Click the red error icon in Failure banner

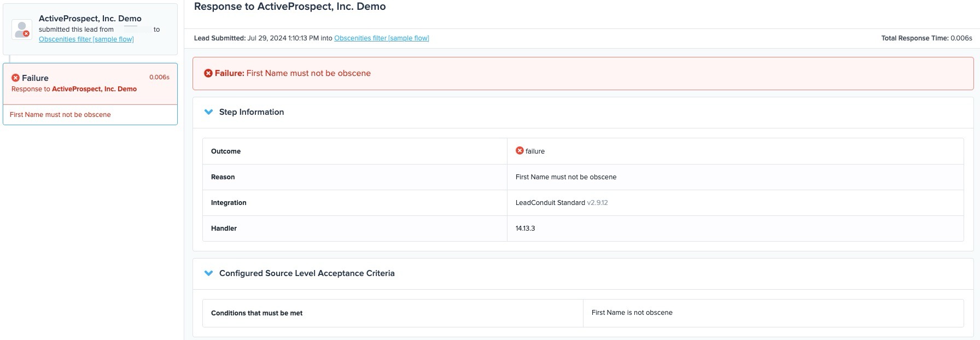click(x=208, y=73)
